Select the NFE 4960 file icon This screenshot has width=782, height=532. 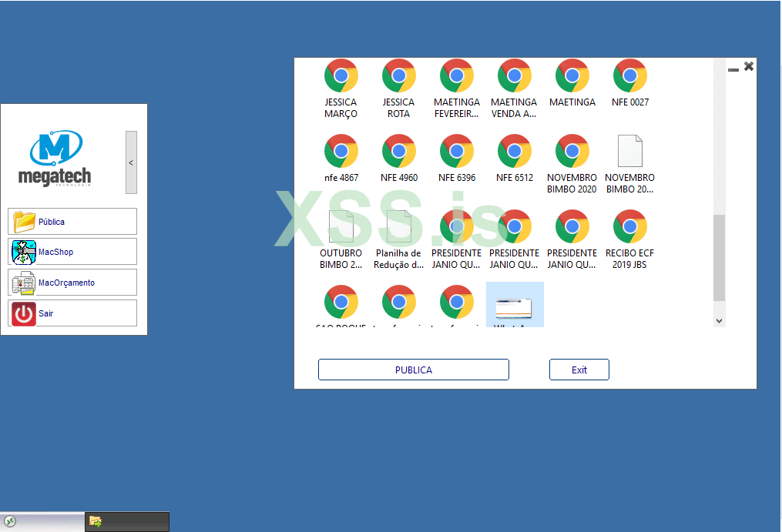(x=399, y=151)
